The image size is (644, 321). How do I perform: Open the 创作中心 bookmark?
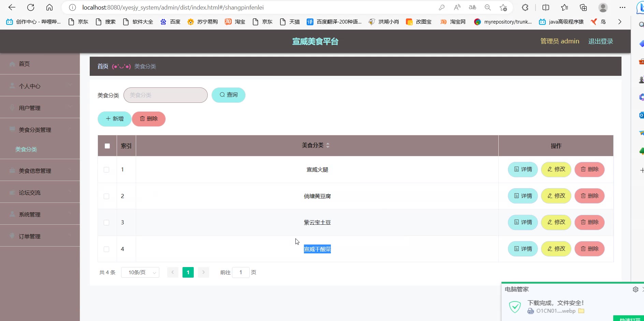[33, 22]
